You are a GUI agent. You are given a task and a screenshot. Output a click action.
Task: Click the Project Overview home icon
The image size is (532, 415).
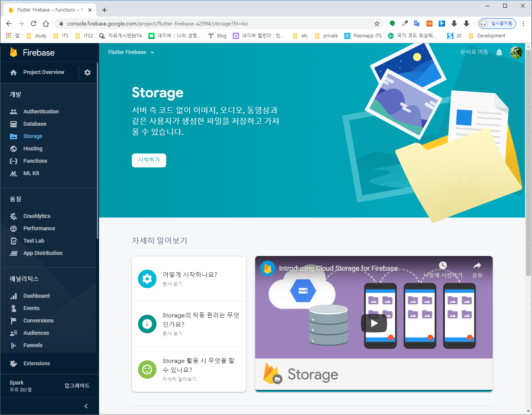(x=13, y=73)
